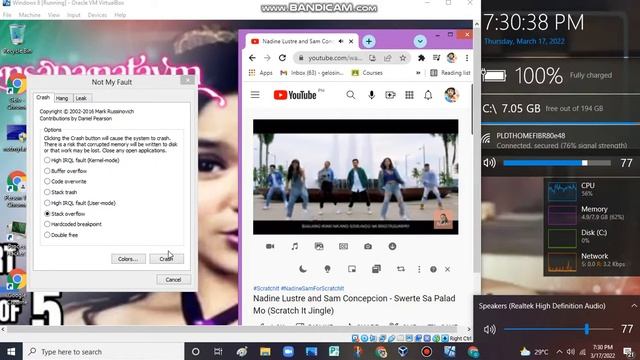Select the Double free option

click(47, 235)
